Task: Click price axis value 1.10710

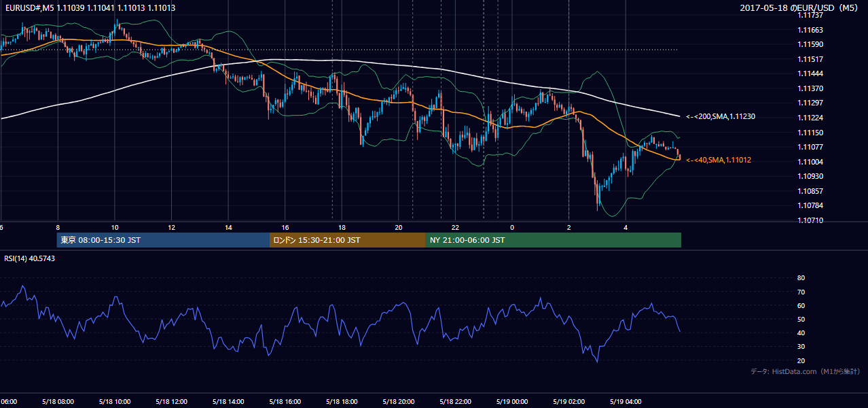Action: tap(810, 220)
